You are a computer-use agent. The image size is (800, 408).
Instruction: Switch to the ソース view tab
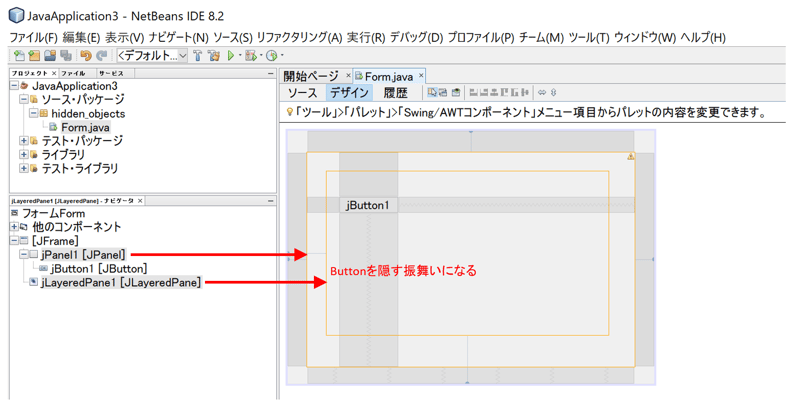click(303, 93)
